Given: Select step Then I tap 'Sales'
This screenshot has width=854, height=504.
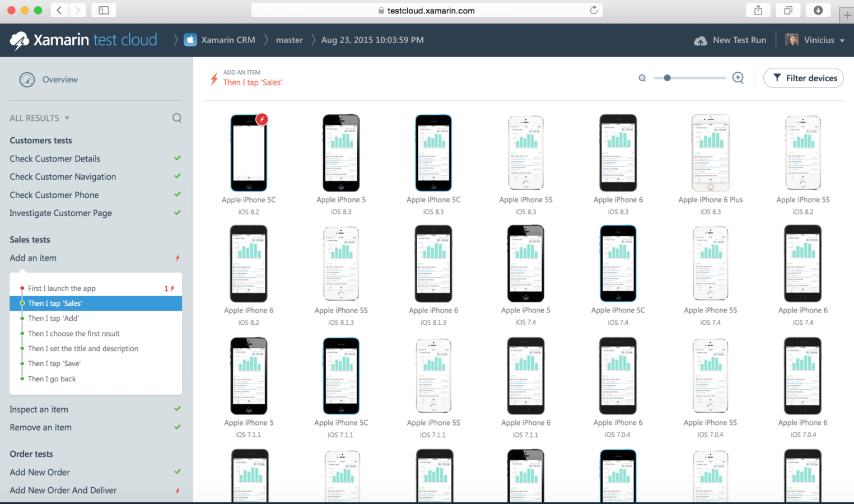Looking at the screenshot, I should (x=96, y=303).
